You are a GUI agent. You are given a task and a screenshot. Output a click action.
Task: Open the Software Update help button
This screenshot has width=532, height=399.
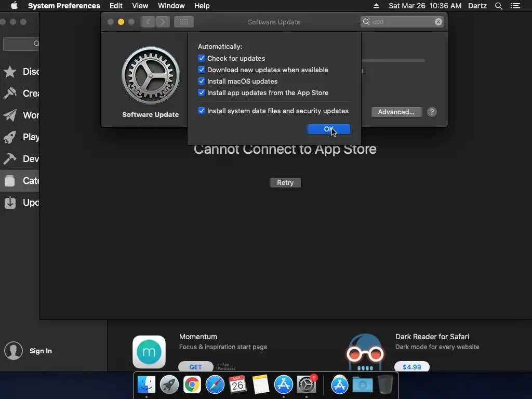coord(432,112)
